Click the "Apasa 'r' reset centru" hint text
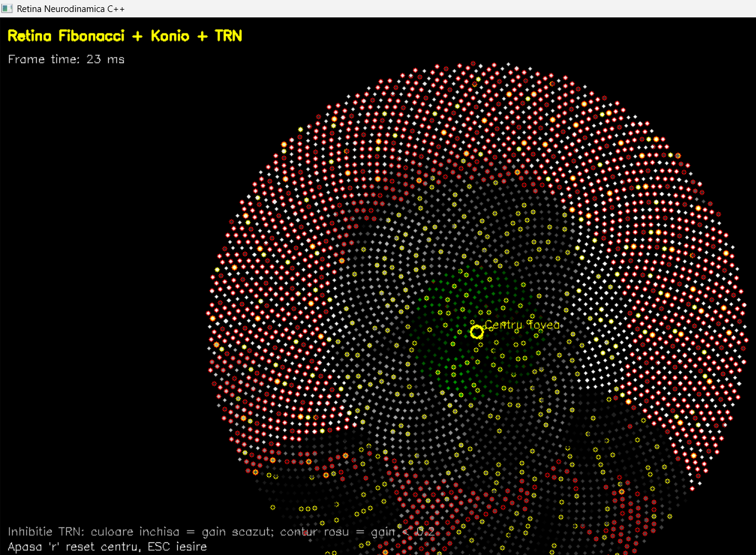This screenshot has width=756, height=555. pos(76,547)
